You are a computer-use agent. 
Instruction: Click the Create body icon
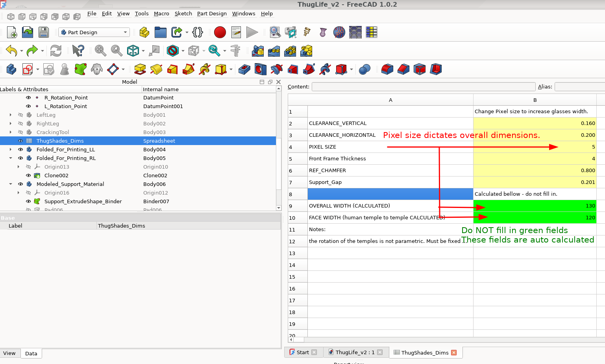click(11, 70)
